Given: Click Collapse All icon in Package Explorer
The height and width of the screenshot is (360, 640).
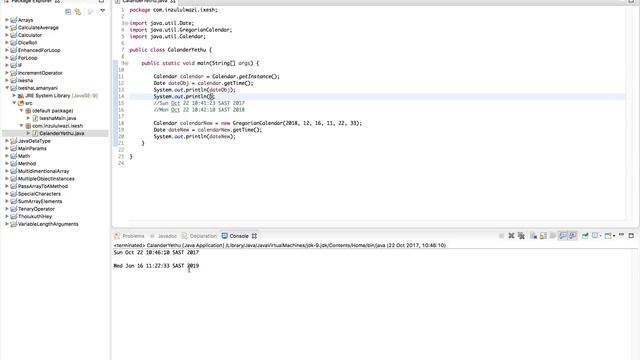Looking at the screenshot, I should point(68,12).
